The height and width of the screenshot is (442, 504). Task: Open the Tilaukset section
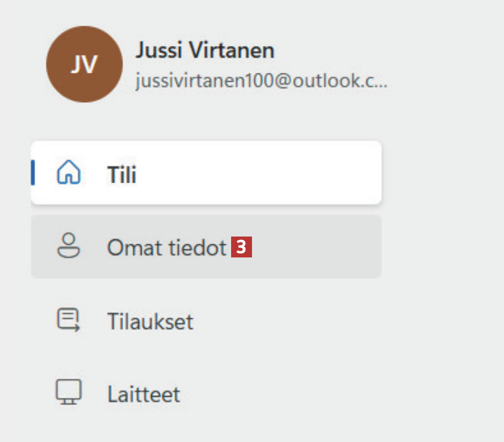click(x=150, y=322)
